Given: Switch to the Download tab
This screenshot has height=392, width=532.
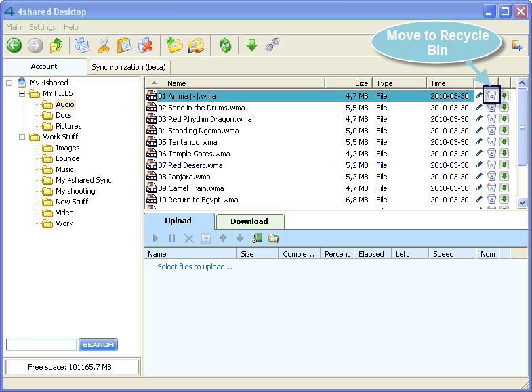Looking at the screenshot, I should pyautogui.click(x=249, y=221).
